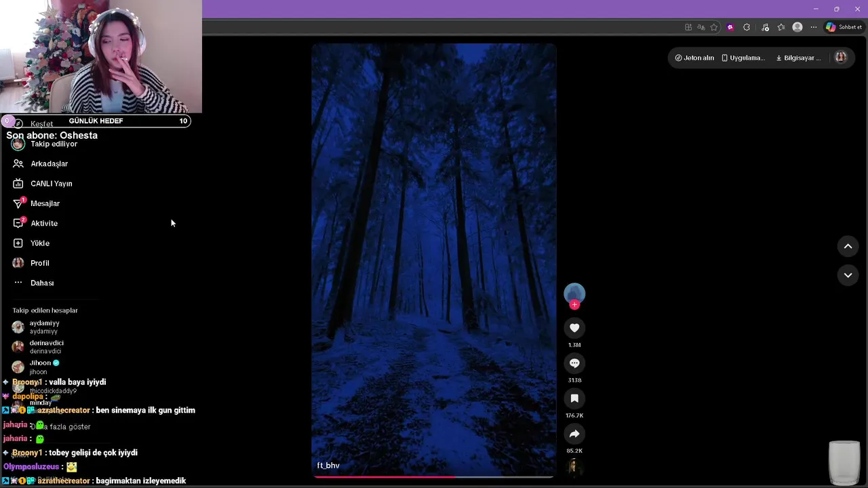Click the Uygulama... get app button
The height and width of the screenshot is (488, 868).
coord(743,58)
